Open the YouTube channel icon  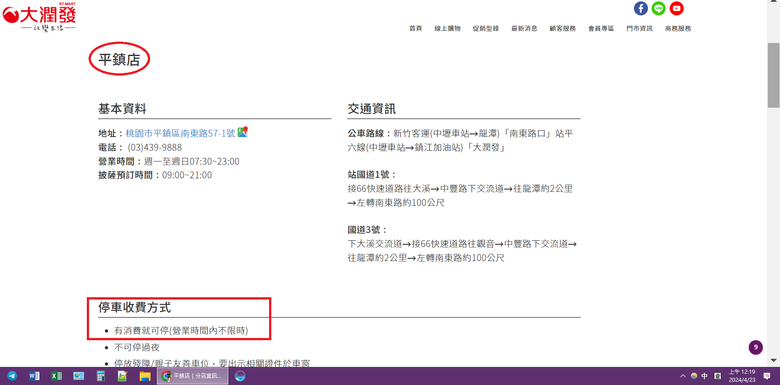[x=677, y=8]
